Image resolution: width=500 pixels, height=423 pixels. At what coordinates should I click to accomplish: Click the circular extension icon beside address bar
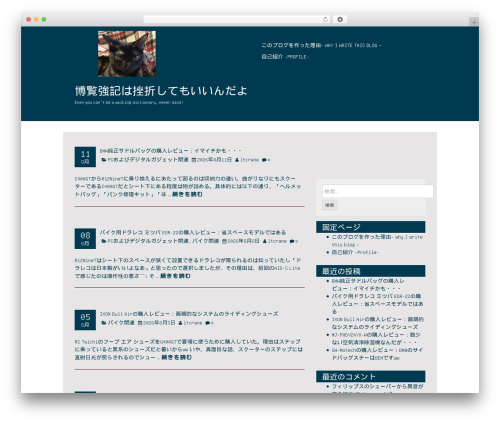(340, 19)
